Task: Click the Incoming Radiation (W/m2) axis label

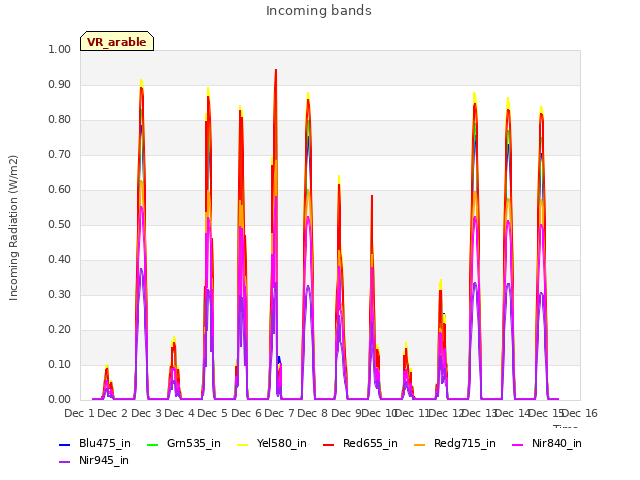Action: pos(13,228)
